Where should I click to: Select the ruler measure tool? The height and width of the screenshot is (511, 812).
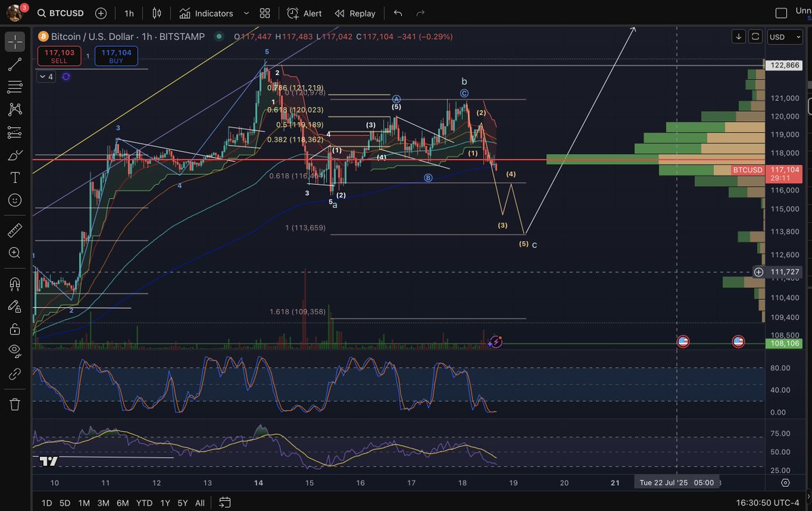(15, 231)
